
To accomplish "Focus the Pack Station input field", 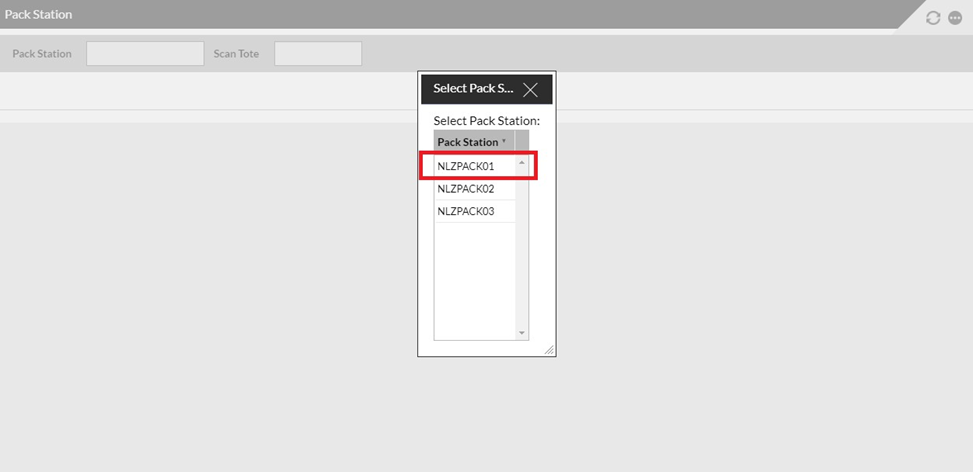I will 145,54.
